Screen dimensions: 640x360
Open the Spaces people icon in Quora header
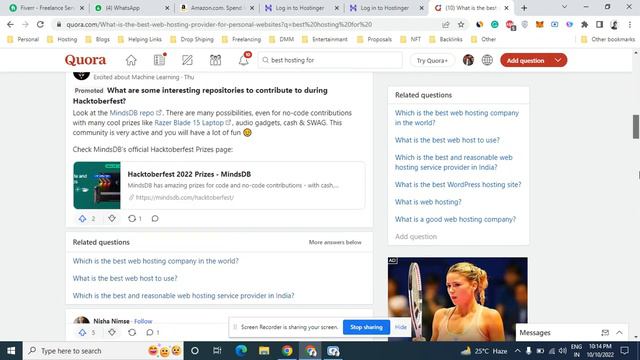[x=216, y=60]
